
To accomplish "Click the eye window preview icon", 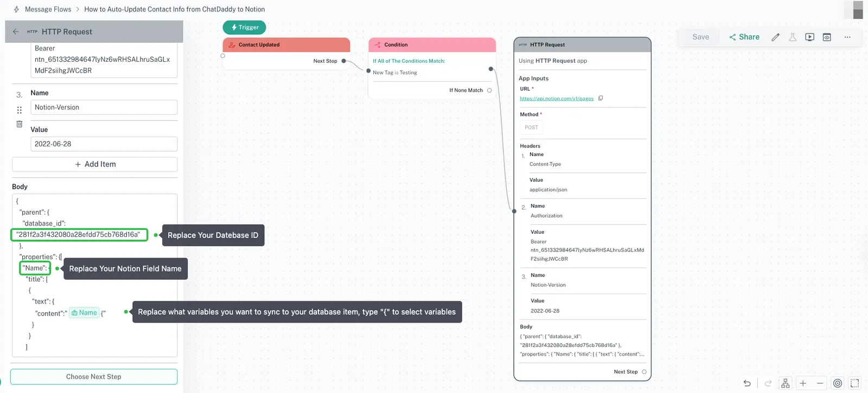I will [x=827, y=37].
